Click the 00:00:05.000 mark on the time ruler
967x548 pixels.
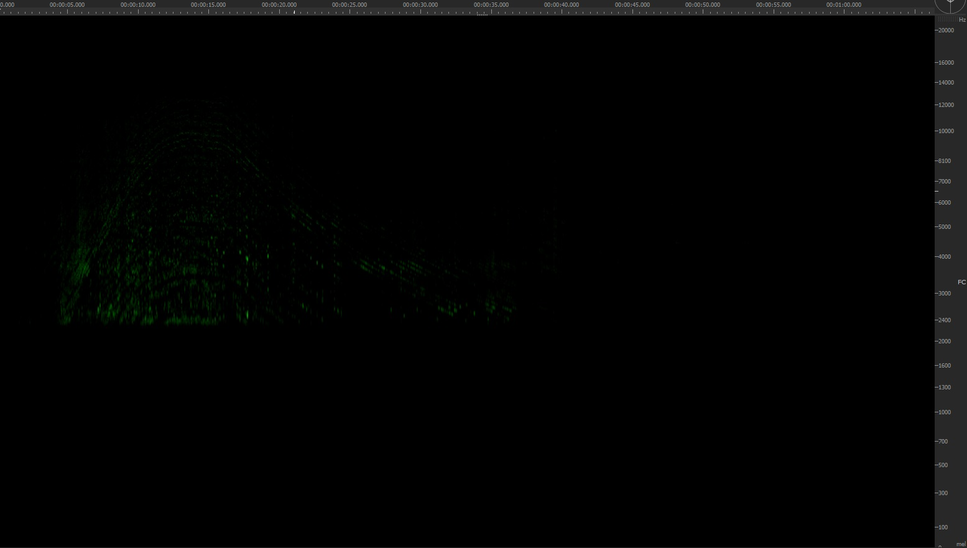[x=67, y=5]
